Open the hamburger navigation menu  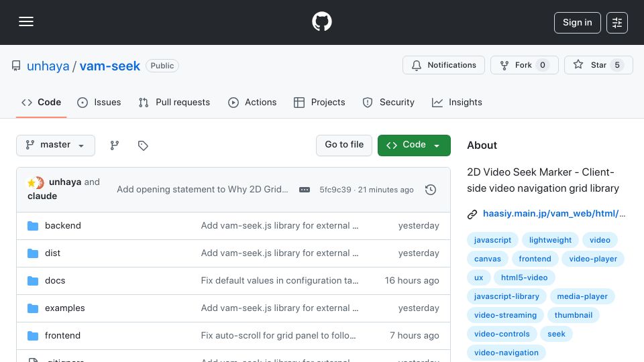[26, 21]
